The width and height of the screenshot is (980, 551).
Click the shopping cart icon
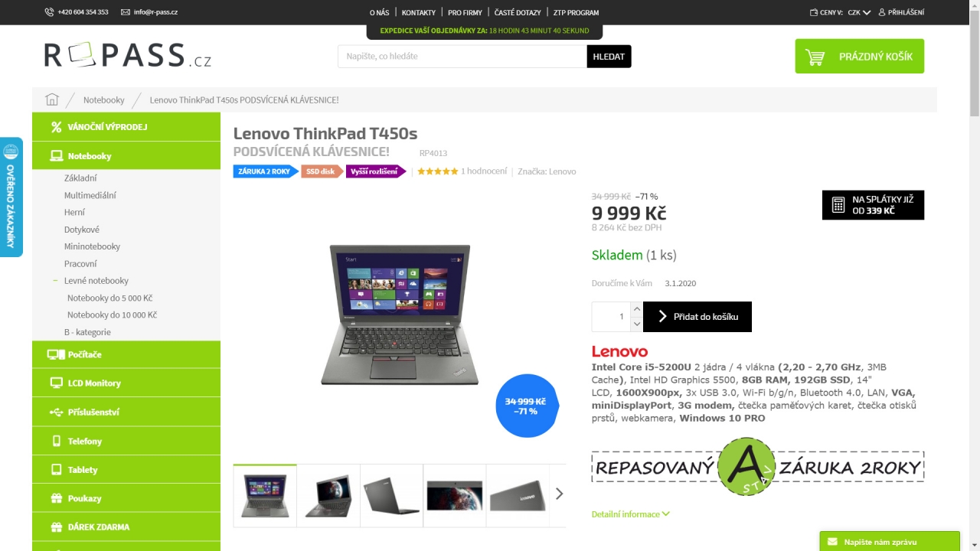point(815,57)
